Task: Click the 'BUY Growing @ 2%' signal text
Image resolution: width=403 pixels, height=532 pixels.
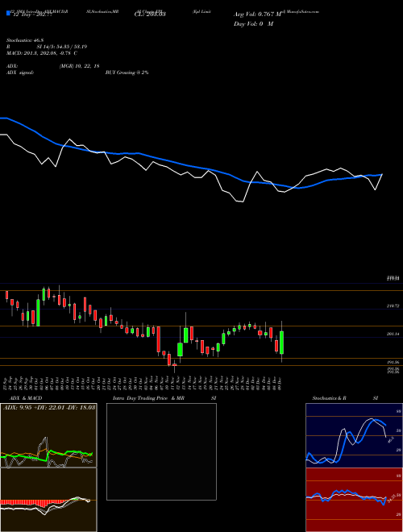Action: click(x=127, y=73)
